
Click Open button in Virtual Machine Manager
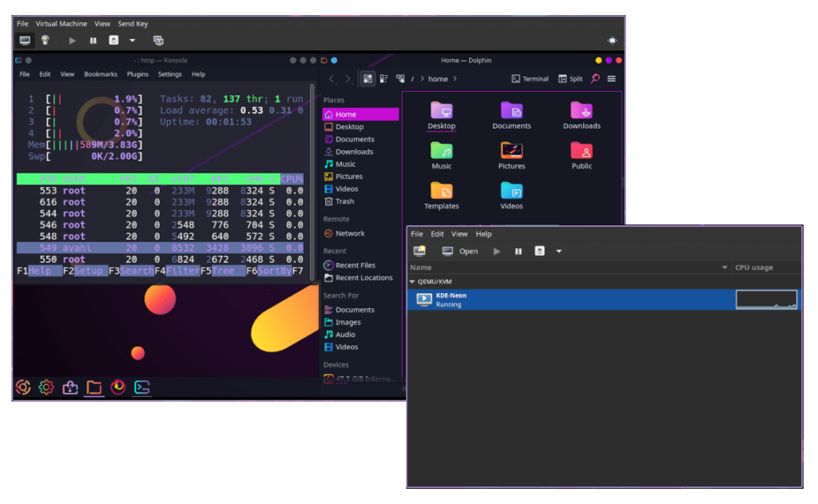pos(459,251)
